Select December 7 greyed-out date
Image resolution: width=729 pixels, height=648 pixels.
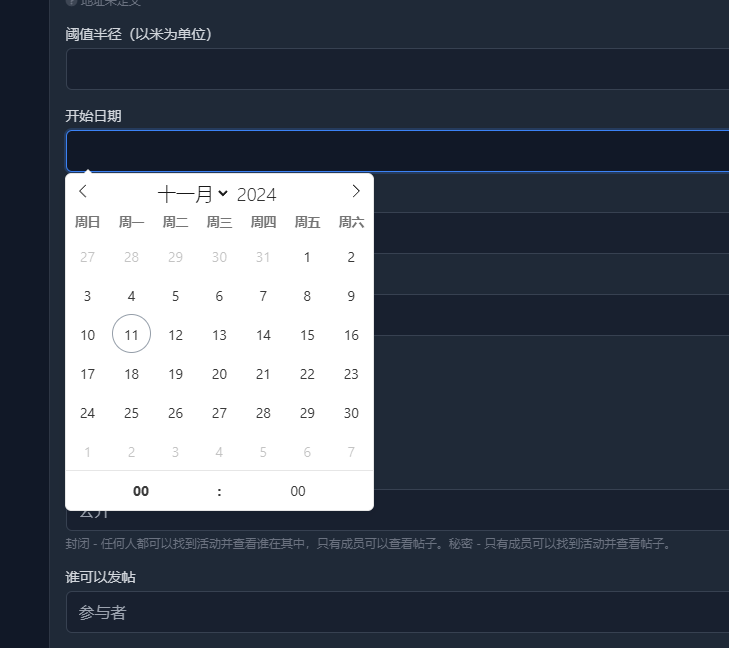tap(351, 452)
